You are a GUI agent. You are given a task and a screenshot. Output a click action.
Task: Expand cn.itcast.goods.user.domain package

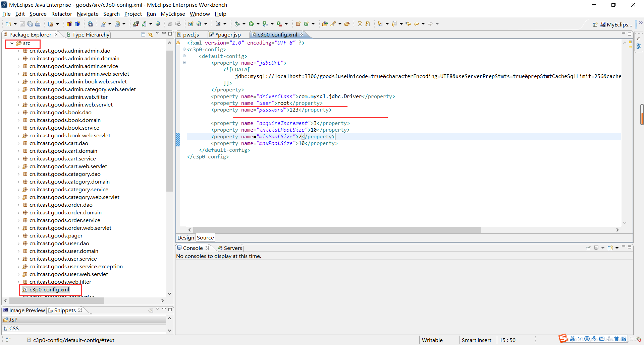coord(18,251)
